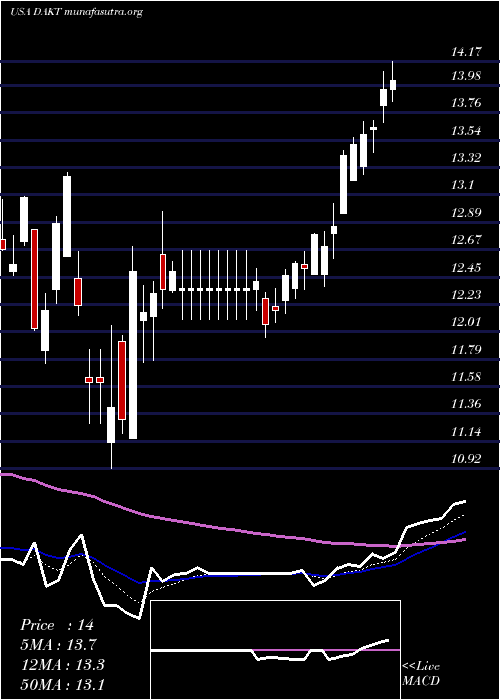Click the '5MA : 13.7' readout
Image resolution: width=500 pixels, height=700 pixels.
(x=58, y=645)
